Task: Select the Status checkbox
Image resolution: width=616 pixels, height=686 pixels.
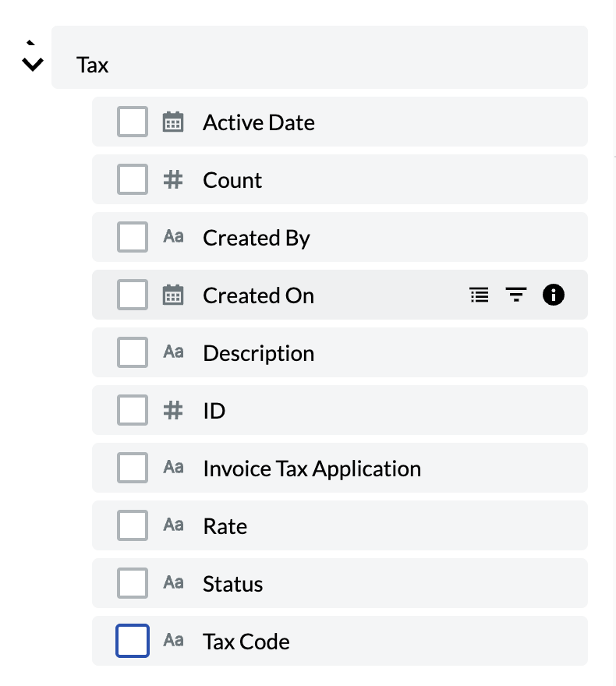Action: 133,584
